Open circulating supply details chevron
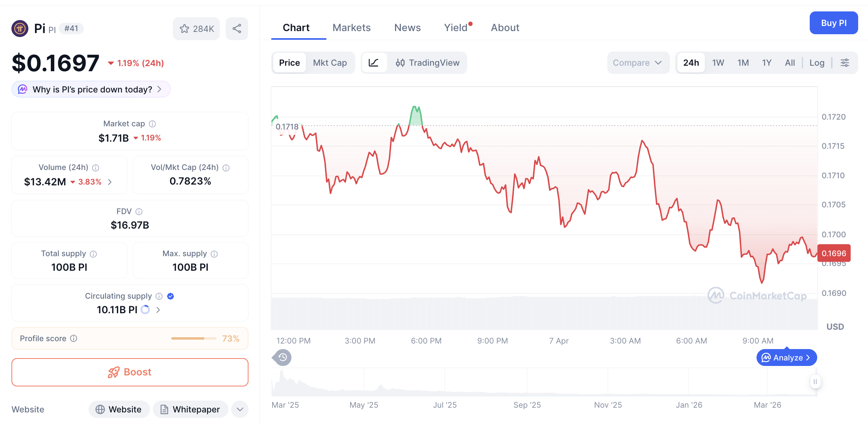The image size is (868, 425). point(158,310)
